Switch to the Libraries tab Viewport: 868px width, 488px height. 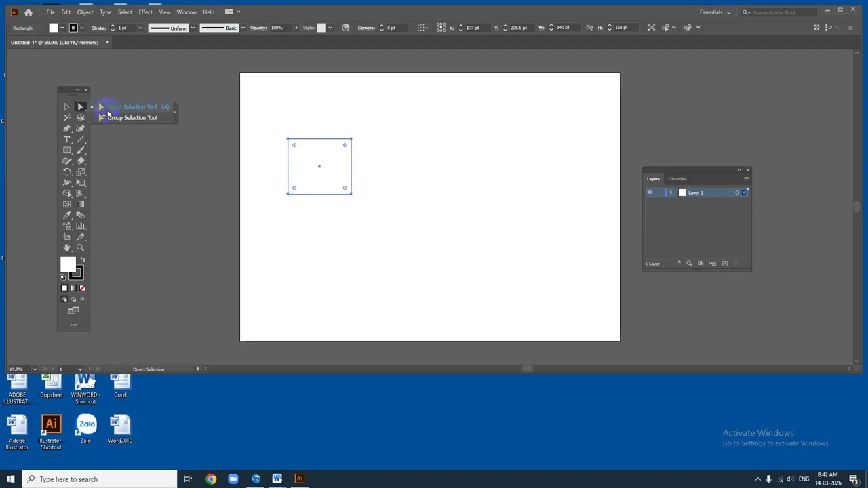pos(677,179)
